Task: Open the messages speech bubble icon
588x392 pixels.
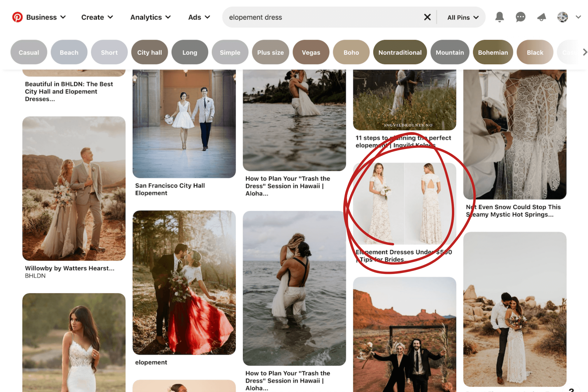Action: (521, 17)
